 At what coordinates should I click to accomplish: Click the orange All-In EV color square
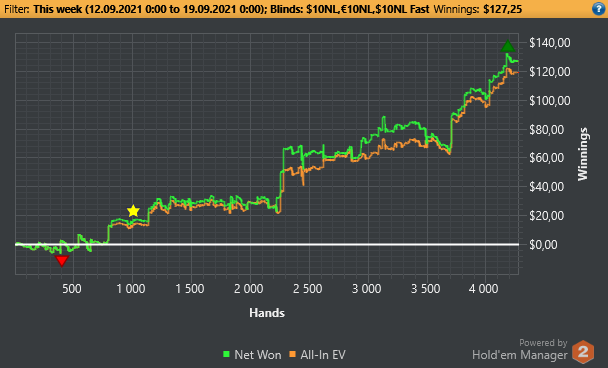[x=293, y=354]
